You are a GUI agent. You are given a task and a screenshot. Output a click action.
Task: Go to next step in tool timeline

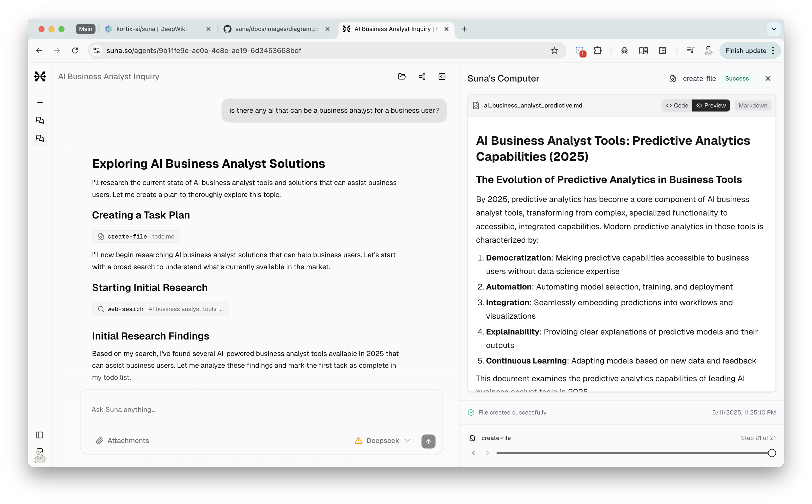487,453
